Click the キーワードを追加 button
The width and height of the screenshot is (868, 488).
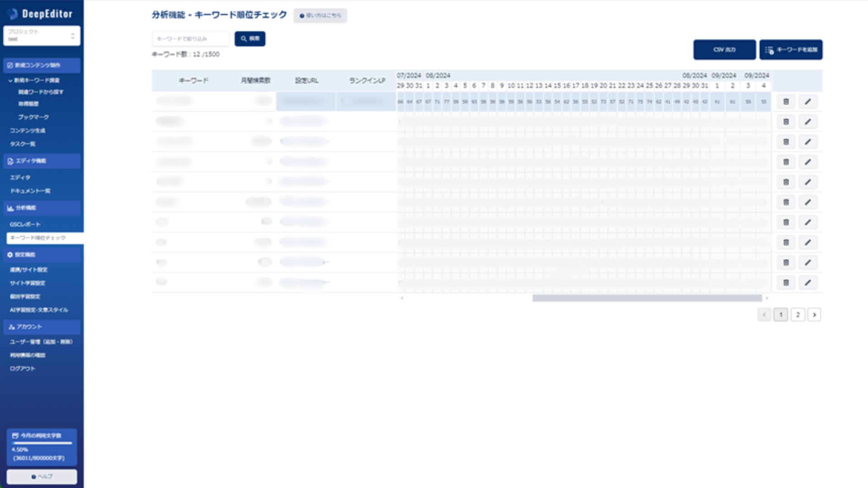pos(791,50)
